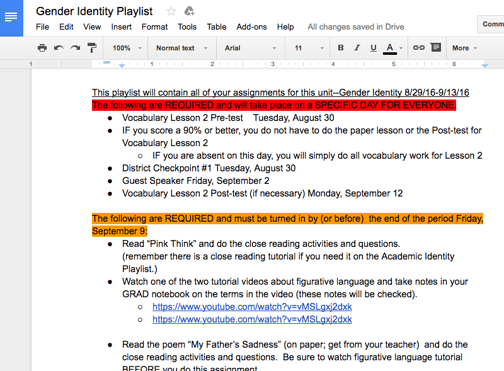Click 'Guest Speaker Friday, September 2' line

tap(196, 181)
